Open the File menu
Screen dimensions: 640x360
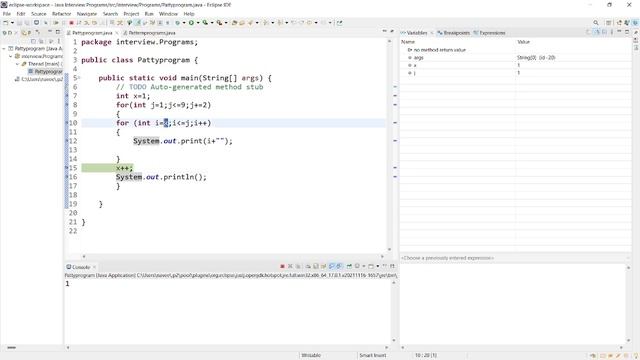click(x=7, y=14)
